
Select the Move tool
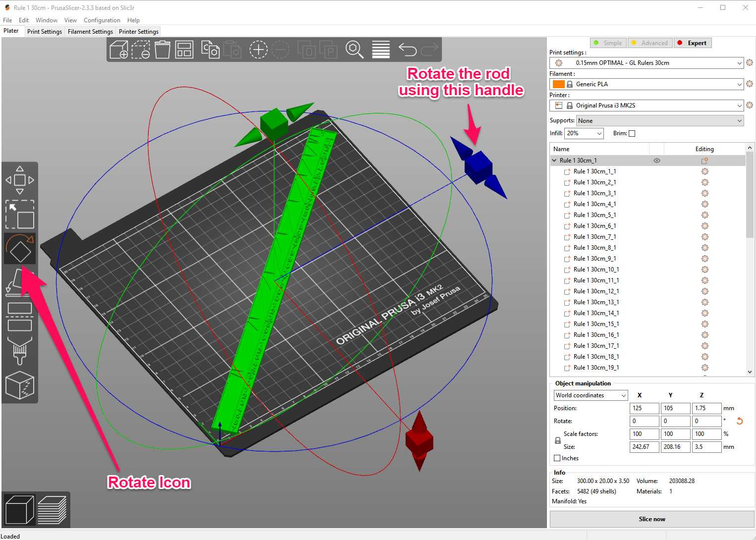pyautogui.click(x=20, y=180)
